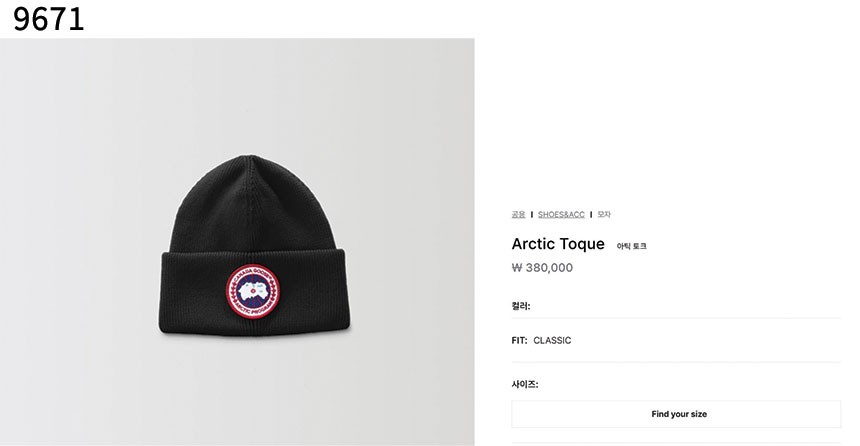860x446 pixels.
Task: Open the 모자 breadcrumb link
Action: [604, 214]
